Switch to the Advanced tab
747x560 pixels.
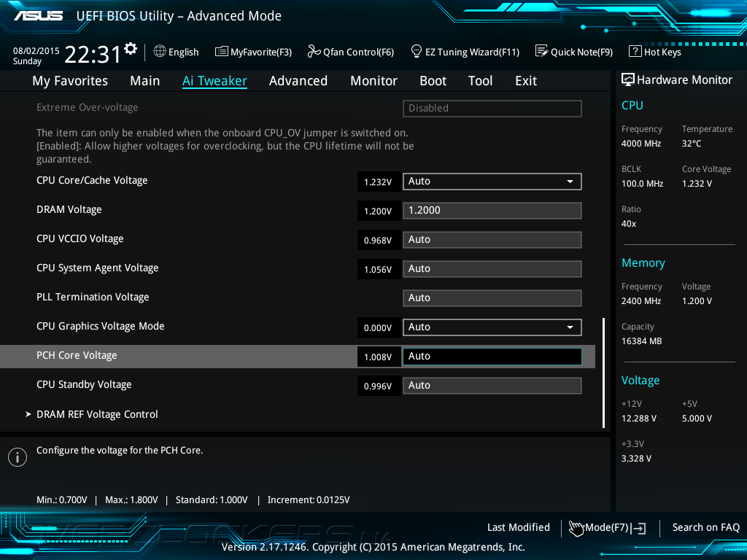(298, 81)
